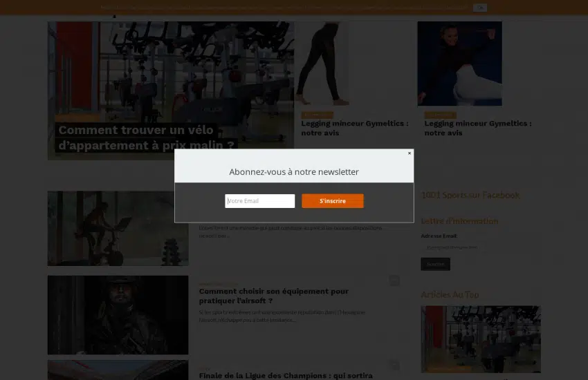Click the sidebar Adresse Email input field

click(x=452, y=247)
